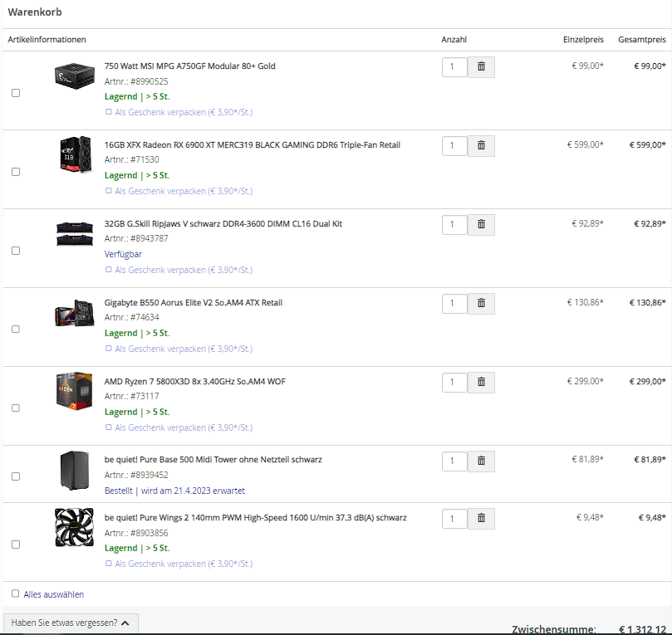Open 32GB G.Skill RipJaws V product link
This screenshot has width=672, height=635.
[223, 223]
